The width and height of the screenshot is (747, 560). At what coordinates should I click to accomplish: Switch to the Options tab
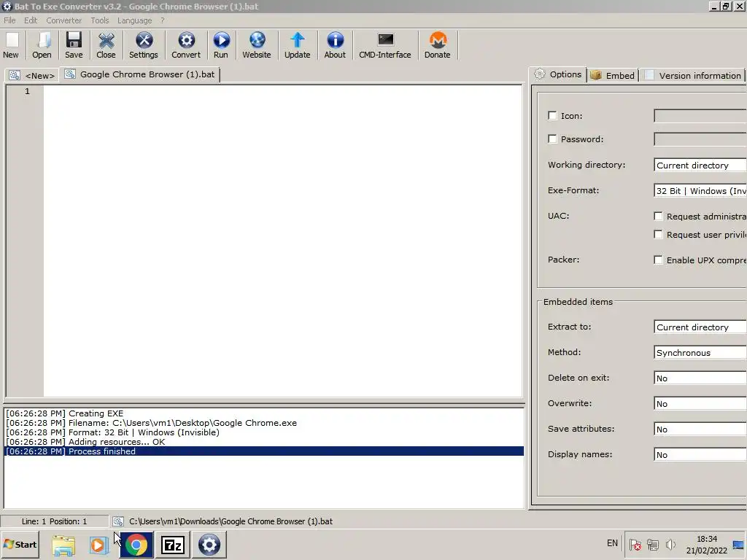pyautogui.click(x=558, y=74)
